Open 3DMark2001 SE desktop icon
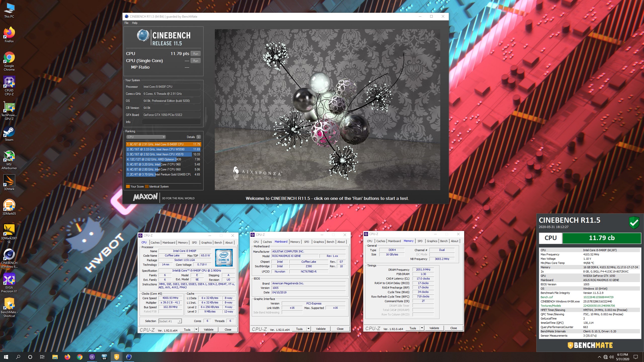 [9, 233]
